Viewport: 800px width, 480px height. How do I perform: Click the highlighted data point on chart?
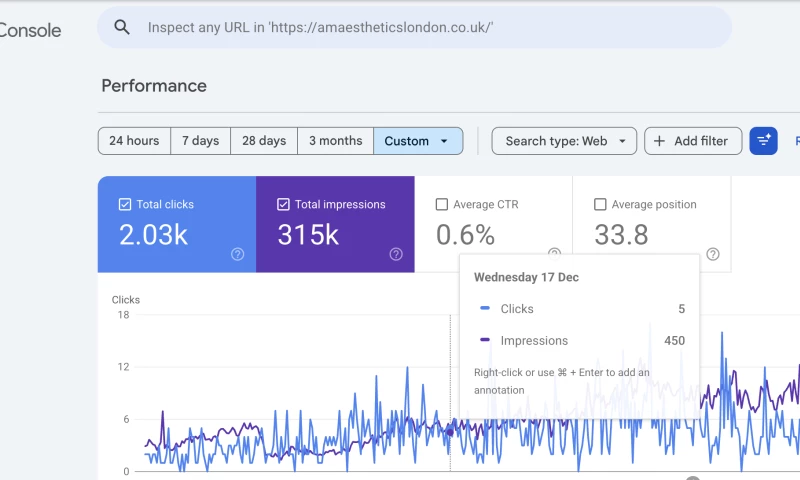[x=450, y=432]
